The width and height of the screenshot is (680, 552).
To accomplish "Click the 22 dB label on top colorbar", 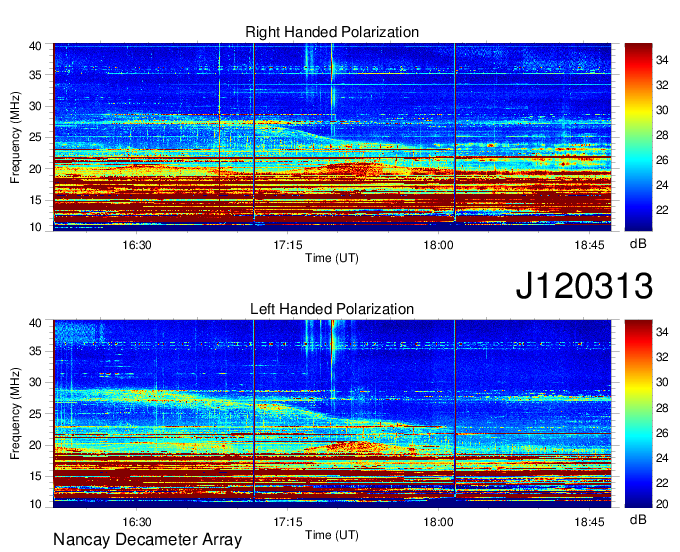I will (662, 210).
